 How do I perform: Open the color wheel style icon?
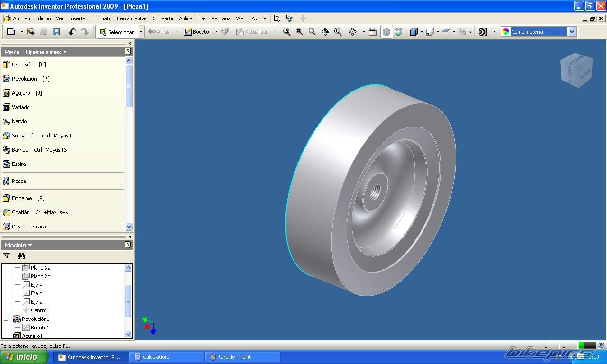point(506,32)
